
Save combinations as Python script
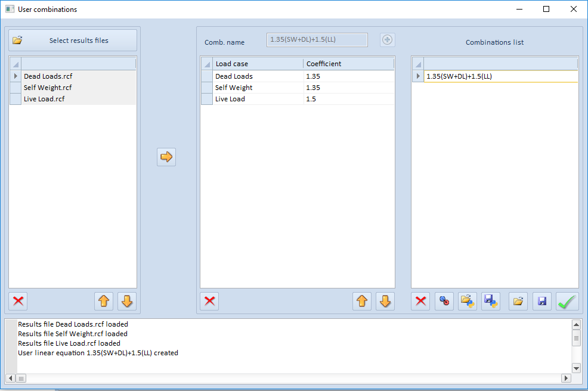491,301
